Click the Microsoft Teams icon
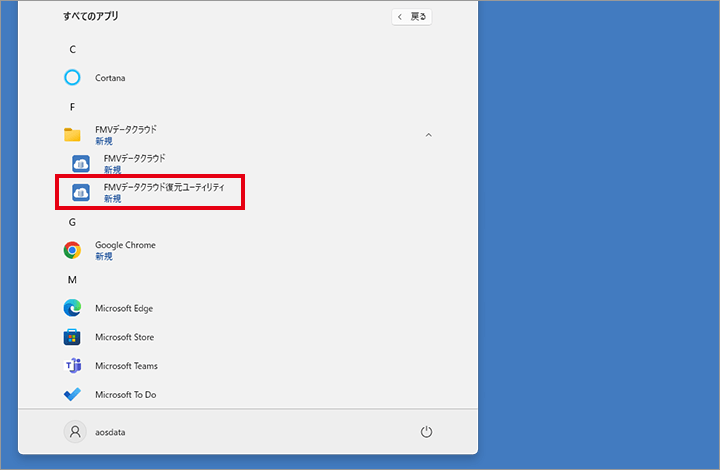The image size is (720, 470). (72, 366)
